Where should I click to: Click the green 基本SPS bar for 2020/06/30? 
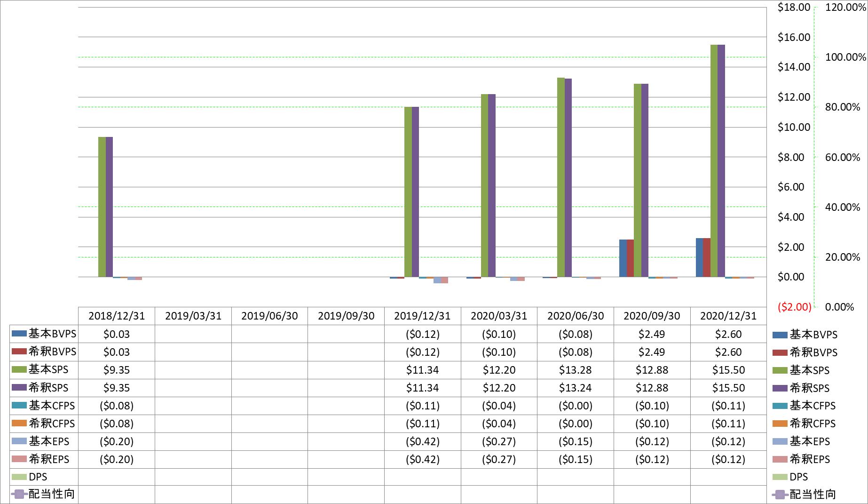(561, 177)
